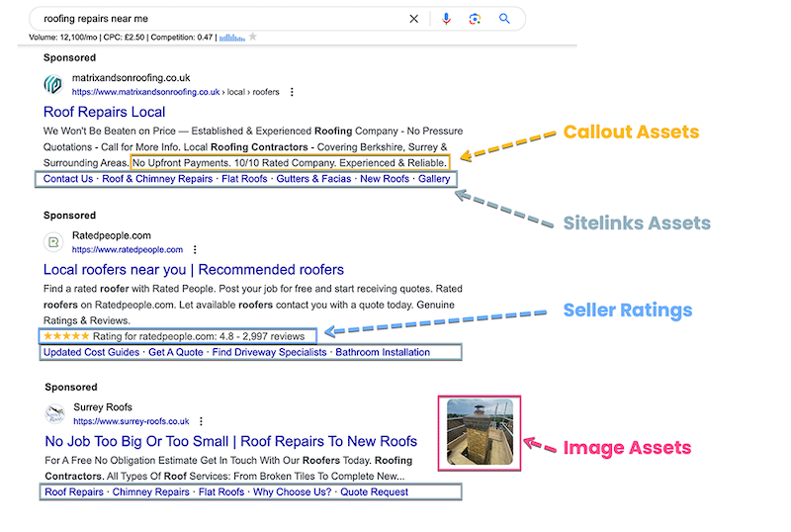Open the Why Choose Us? sitelink
This screenshot has height=532, width=791.
(x=292, y=492)
